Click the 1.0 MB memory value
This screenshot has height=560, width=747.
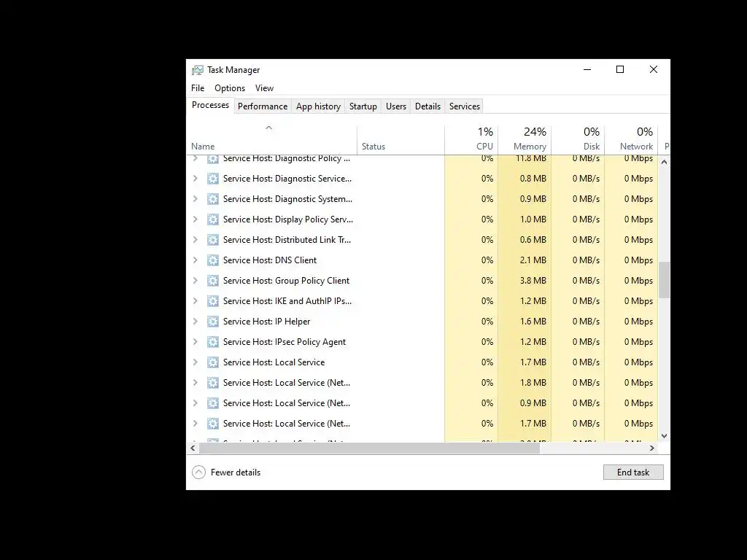pyautogui.click(x=533, y=219)
